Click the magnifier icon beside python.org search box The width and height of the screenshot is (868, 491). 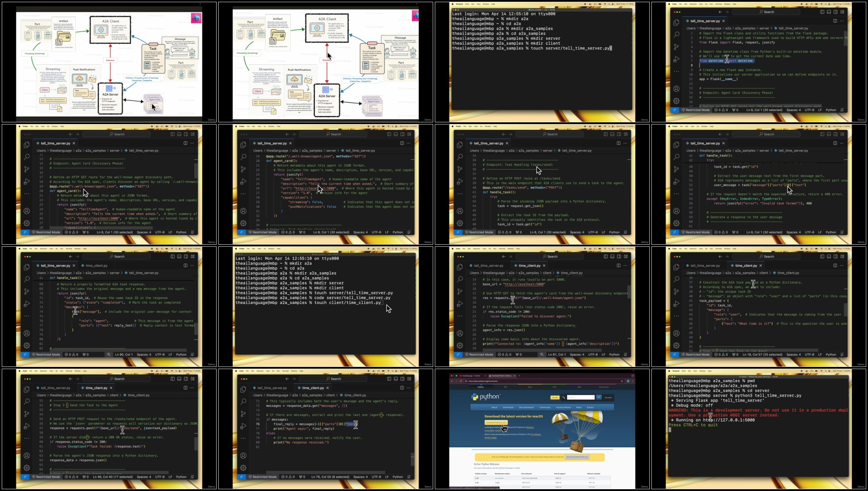point(563,397)
